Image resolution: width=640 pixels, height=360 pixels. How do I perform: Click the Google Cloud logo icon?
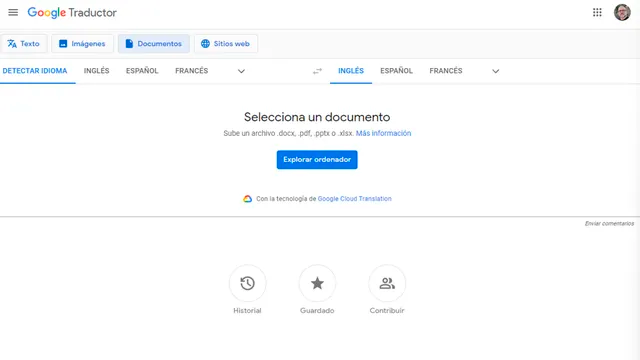pyautogui.click(x=247, y=199)
